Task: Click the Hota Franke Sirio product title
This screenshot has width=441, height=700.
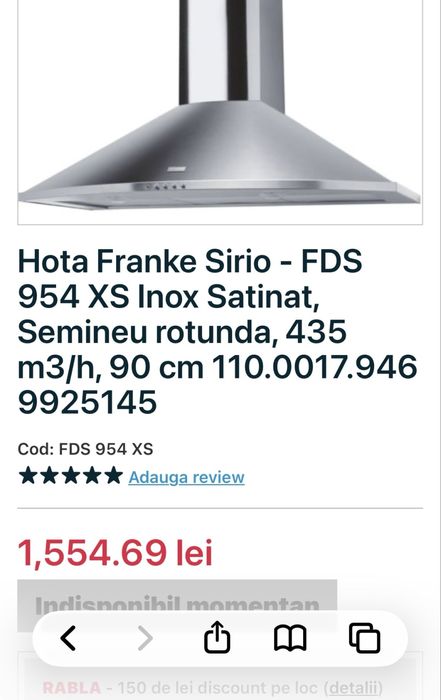Action: (218, 332)
